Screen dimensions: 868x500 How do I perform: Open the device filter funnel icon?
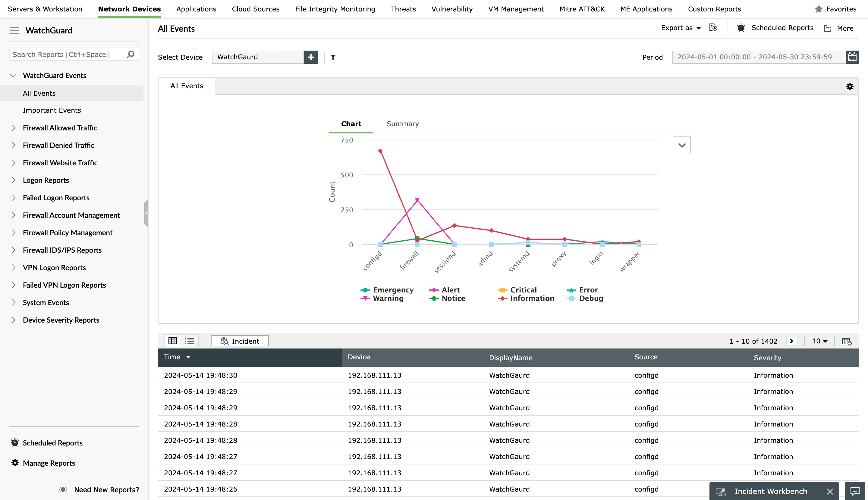(x=333, y=57)
